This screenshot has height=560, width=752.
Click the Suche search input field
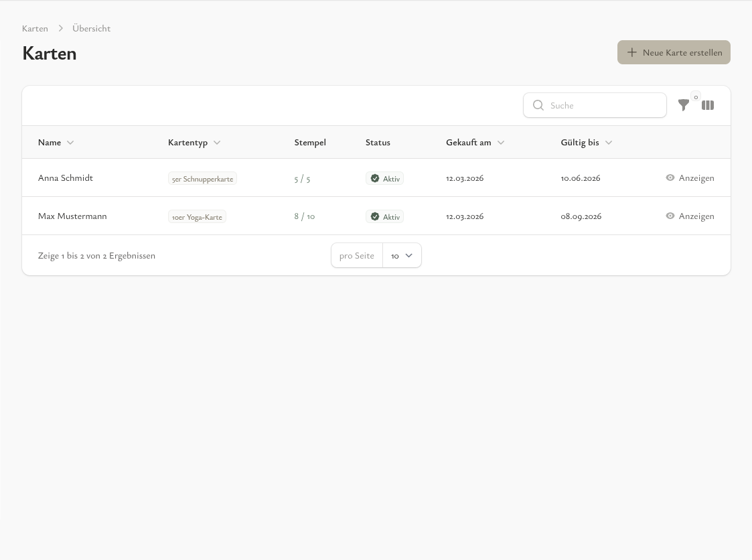tap(603, 105)
